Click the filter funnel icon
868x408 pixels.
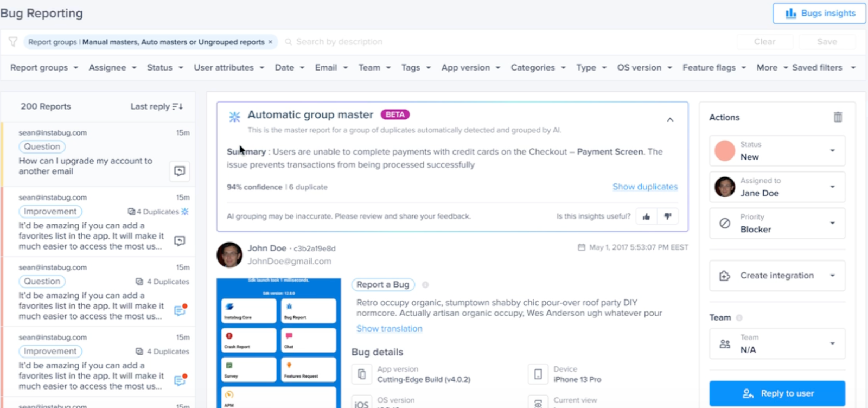13,42
